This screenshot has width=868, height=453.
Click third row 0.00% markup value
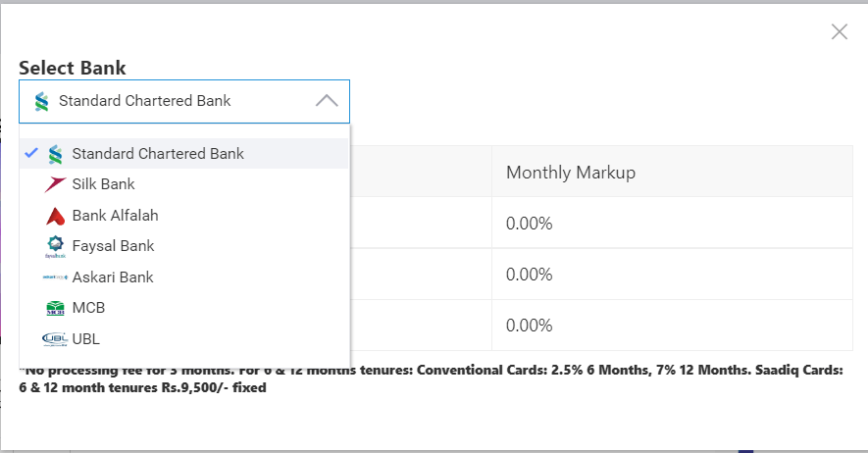tap(530, 326)
